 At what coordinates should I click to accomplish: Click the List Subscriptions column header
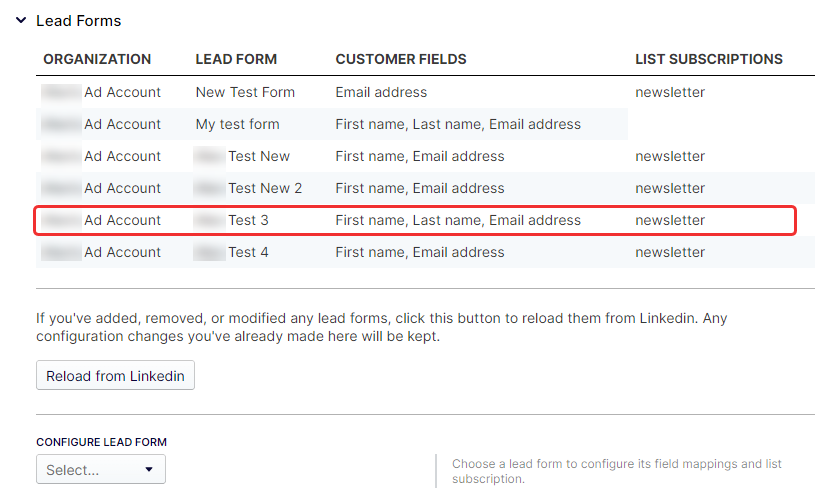pyautogui.click(x=708, y=60)
